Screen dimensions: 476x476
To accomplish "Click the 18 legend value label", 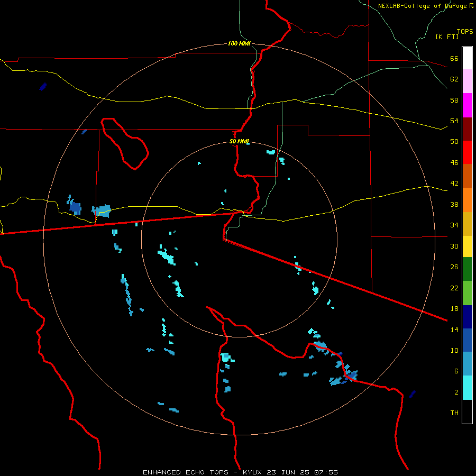I will click(x=454, y=308).
